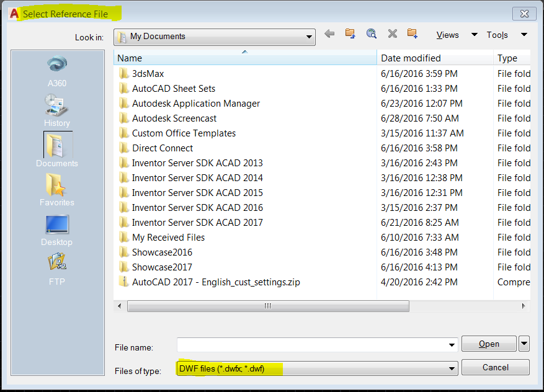Go up one folder level icon
The image size is (544, 392).
350,34
